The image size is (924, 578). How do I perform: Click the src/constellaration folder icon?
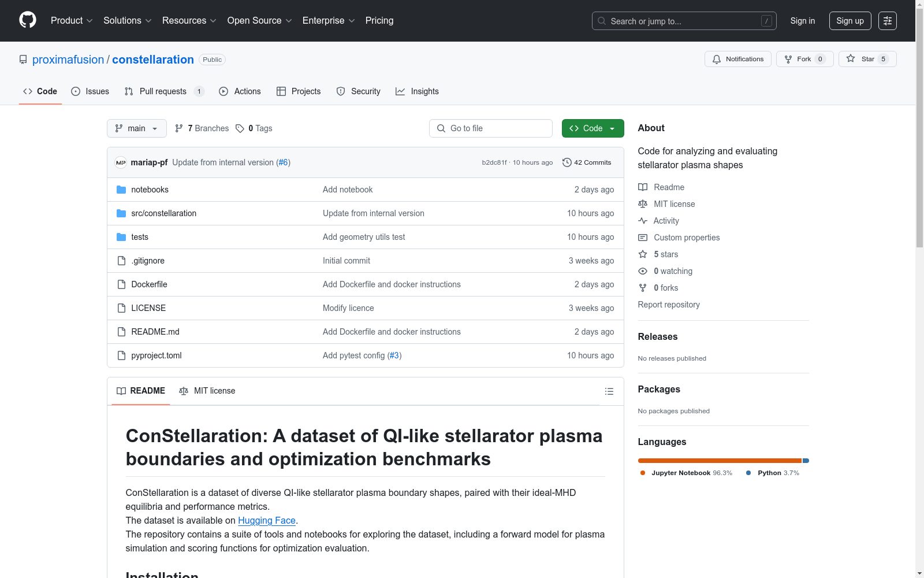click(x=121, y=213)
